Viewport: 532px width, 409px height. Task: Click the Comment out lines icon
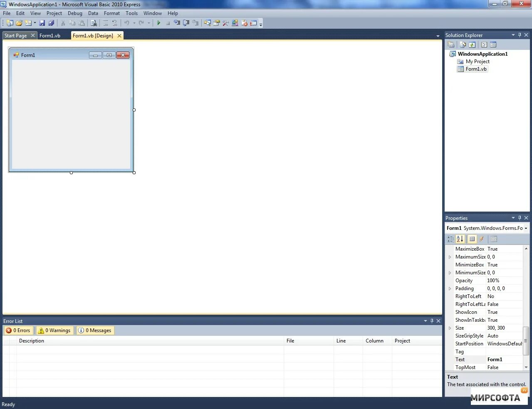[x=106, y=23]
